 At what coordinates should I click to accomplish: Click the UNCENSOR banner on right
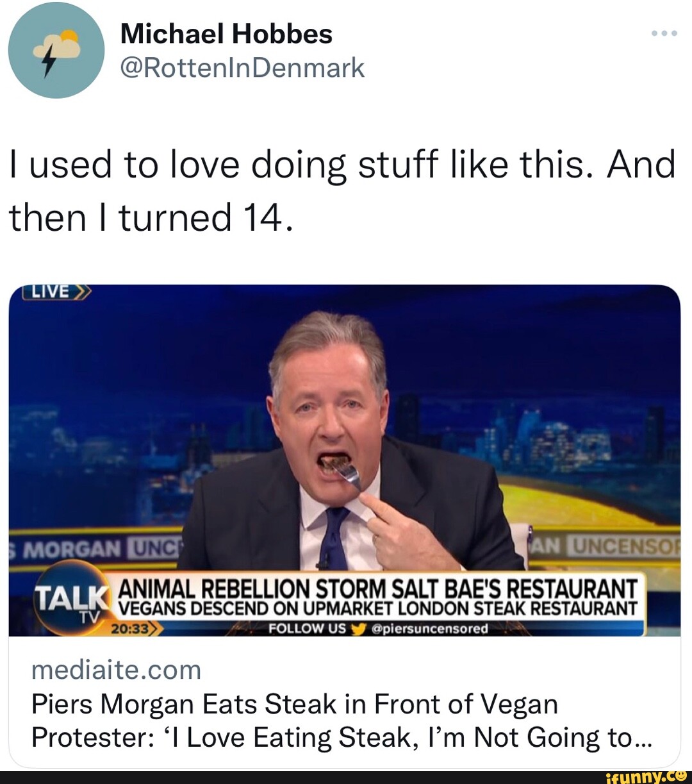pos(615,546)
